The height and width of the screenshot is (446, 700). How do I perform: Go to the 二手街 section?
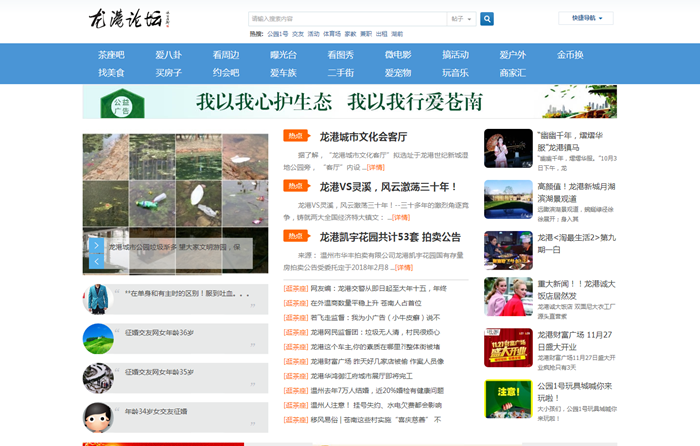341,73
